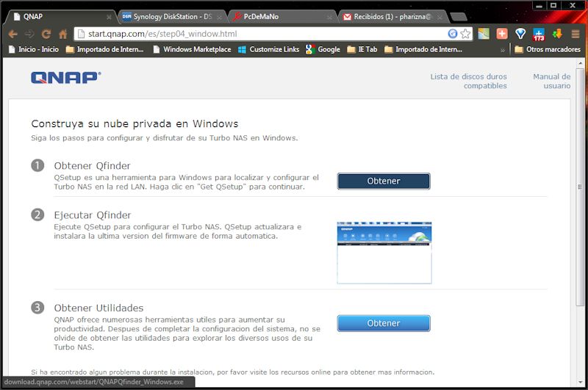The image size is (588, 390).
Task: Open Windows Marketplace bookmark
Action: (192, 49)
